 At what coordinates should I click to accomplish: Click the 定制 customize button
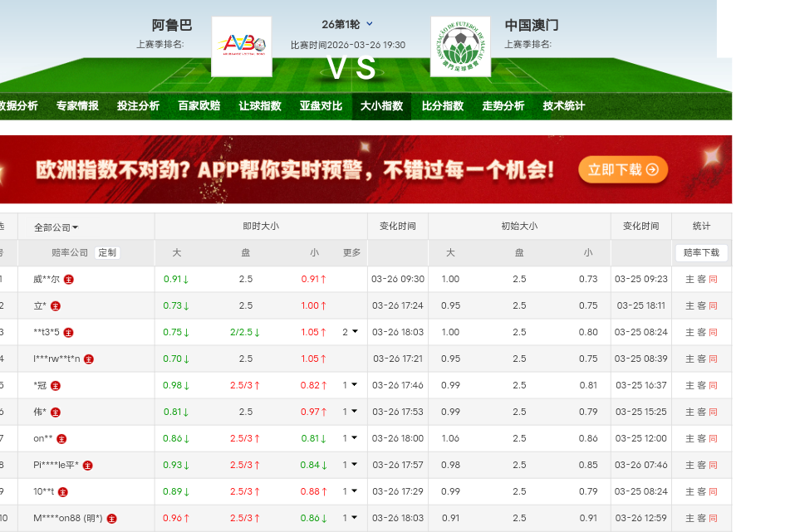point(107,253)
